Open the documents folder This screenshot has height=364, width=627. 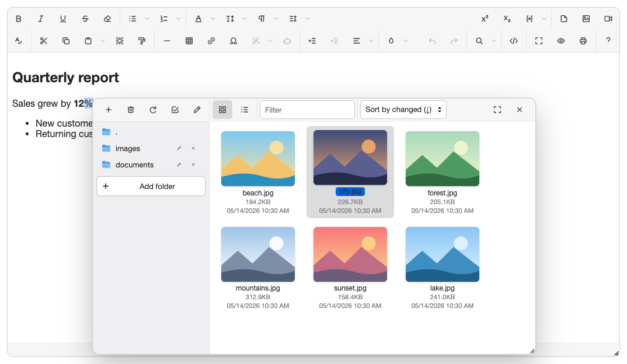(151, 164)
